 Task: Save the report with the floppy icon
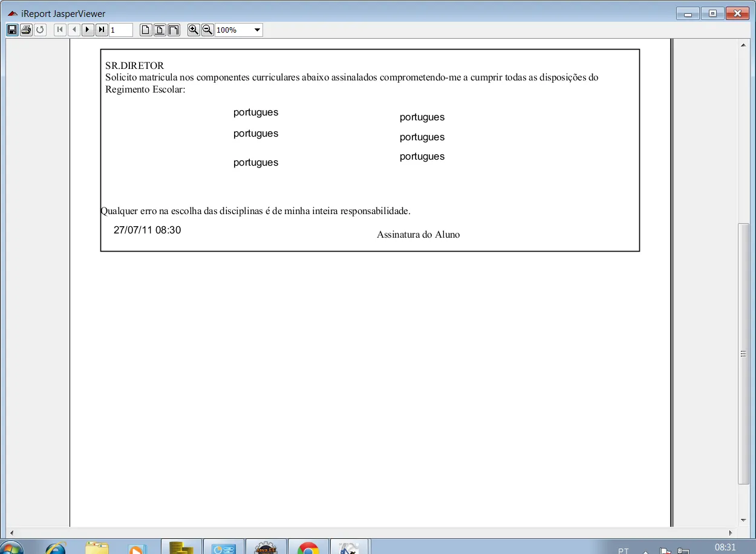coord(12,30)
